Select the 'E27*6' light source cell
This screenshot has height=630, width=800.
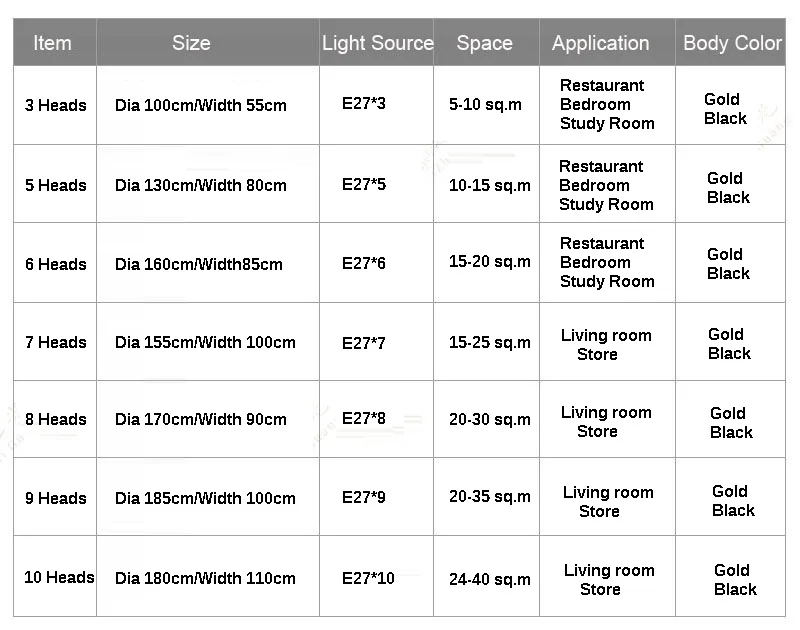point(377,263)
